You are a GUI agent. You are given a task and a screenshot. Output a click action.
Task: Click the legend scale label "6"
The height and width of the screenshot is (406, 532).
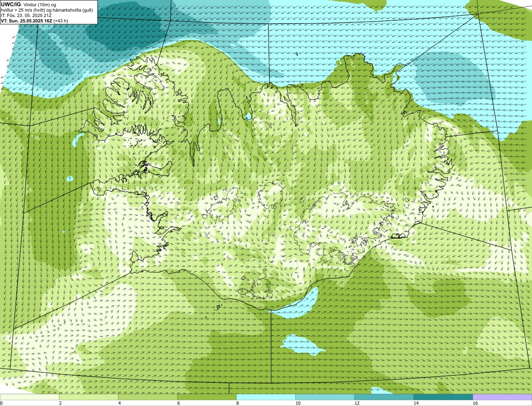tap(178, 403)
